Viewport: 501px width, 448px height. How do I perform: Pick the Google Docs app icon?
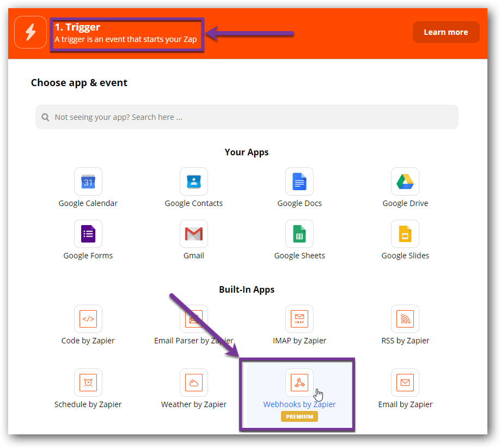tap(300, 181)
